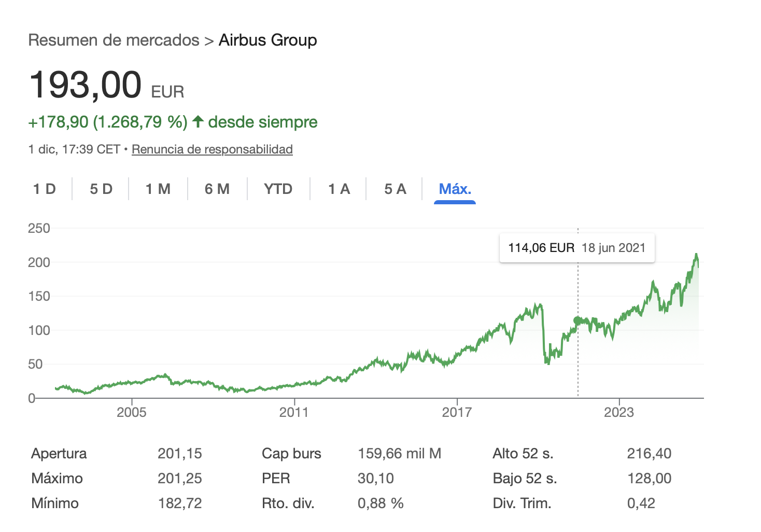Click the 2005 label on the x-axis
Image resolution: width=761 pixels, height=532 pixels.
coord(132,413)
